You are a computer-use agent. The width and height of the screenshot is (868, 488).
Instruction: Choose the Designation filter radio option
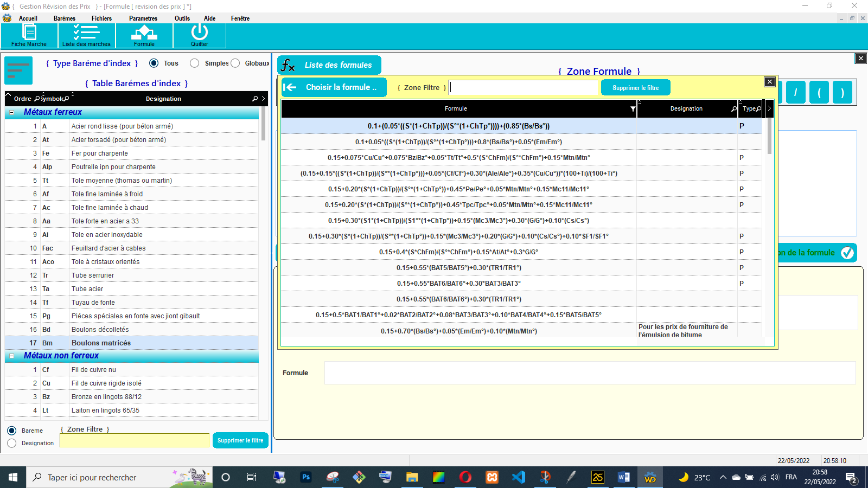[12, 443]
